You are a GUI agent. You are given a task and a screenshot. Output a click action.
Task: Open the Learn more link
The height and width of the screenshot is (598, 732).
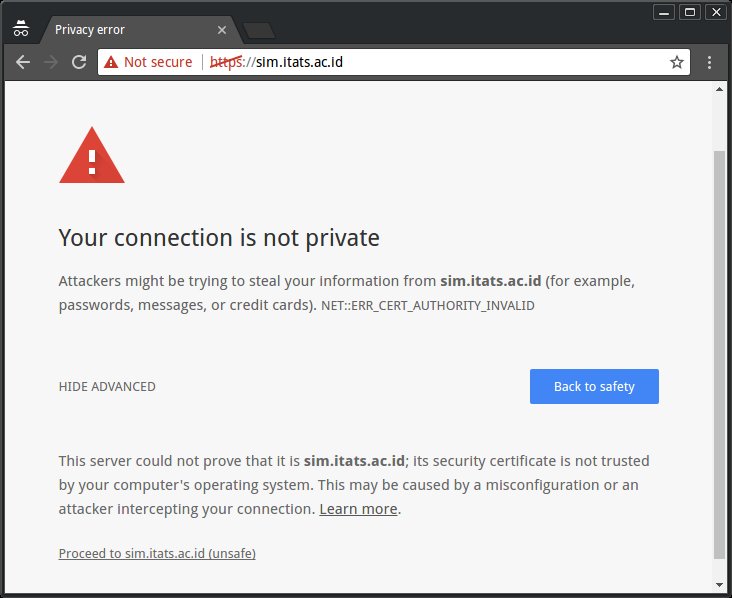click(358, 509)
